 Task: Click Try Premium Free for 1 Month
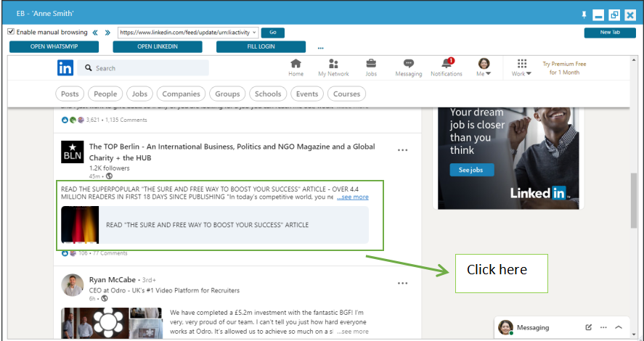(x=564, y=68)
